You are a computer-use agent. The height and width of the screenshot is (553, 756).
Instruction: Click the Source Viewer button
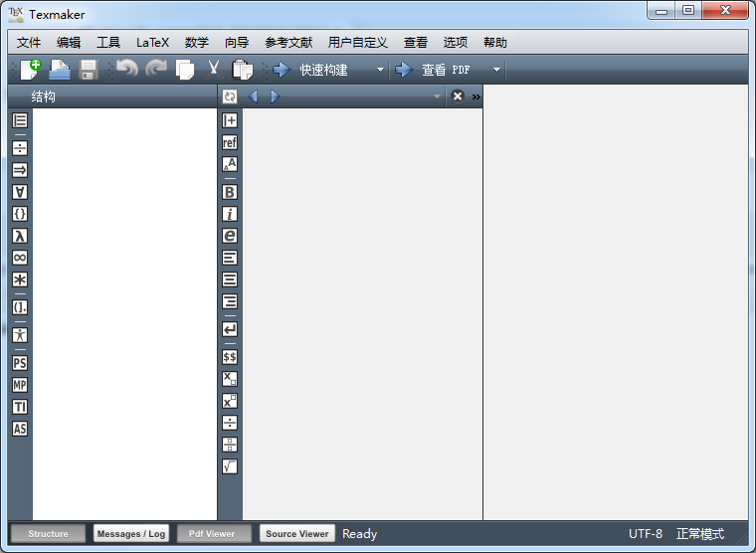[x=296, y=533]
